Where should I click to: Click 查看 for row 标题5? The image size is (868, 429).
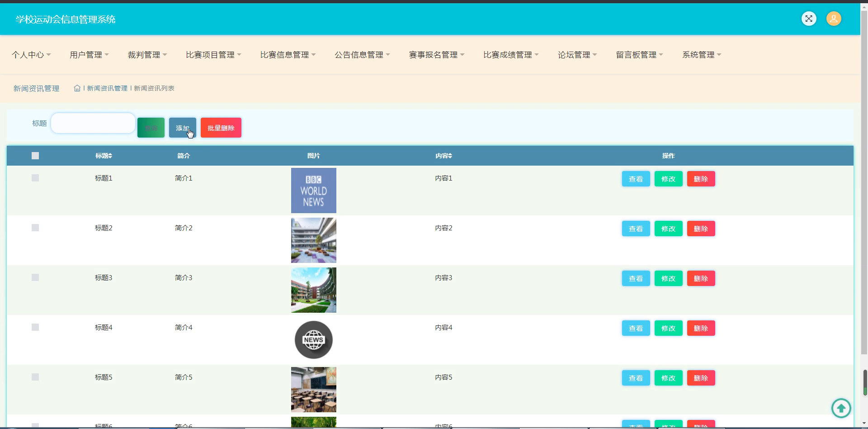click(636, 378)
